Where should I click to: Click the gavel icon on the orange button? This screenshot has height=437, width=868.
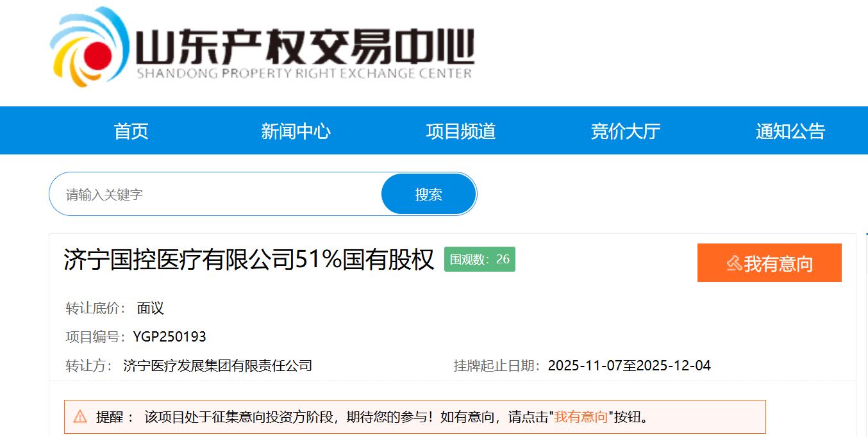734,263
